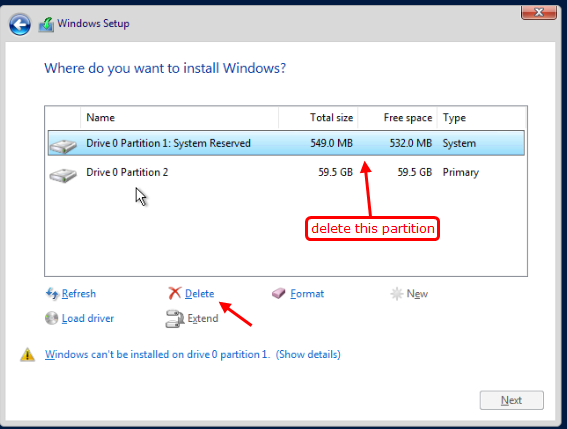
Task: Click 59.5 GB free space of Partition 2
Action: [x=415, y=172]
